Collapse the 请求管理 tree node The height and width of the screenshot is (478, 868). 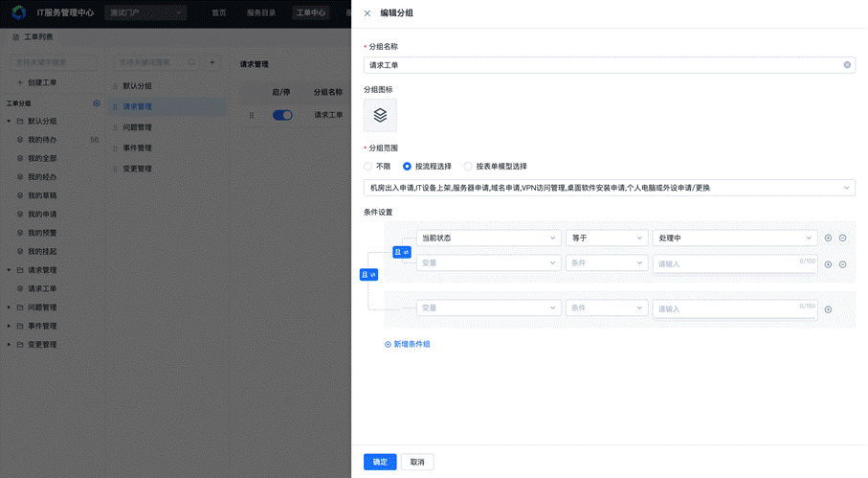coord(9,270)
